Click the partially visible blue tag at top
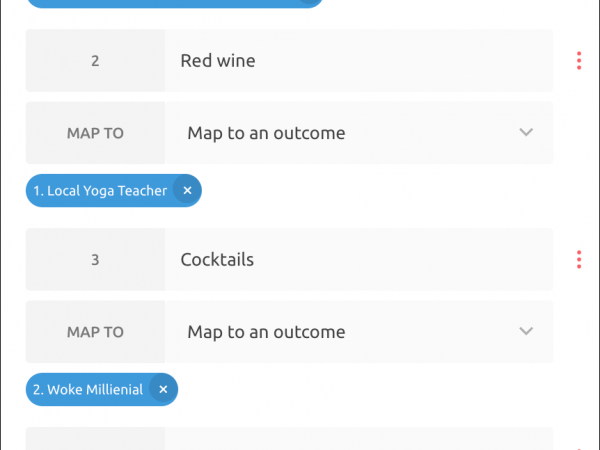This screenshot has width=600, height=450. point(174,3)
